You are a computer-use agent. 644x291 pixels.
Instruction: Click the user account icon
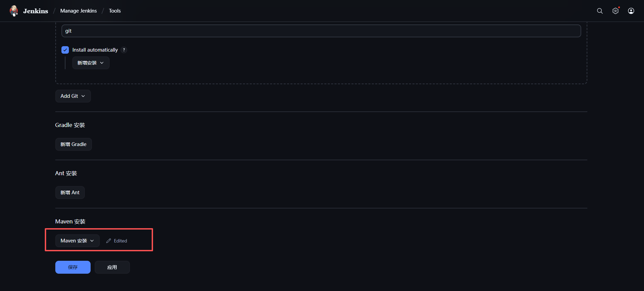[631, 11]
